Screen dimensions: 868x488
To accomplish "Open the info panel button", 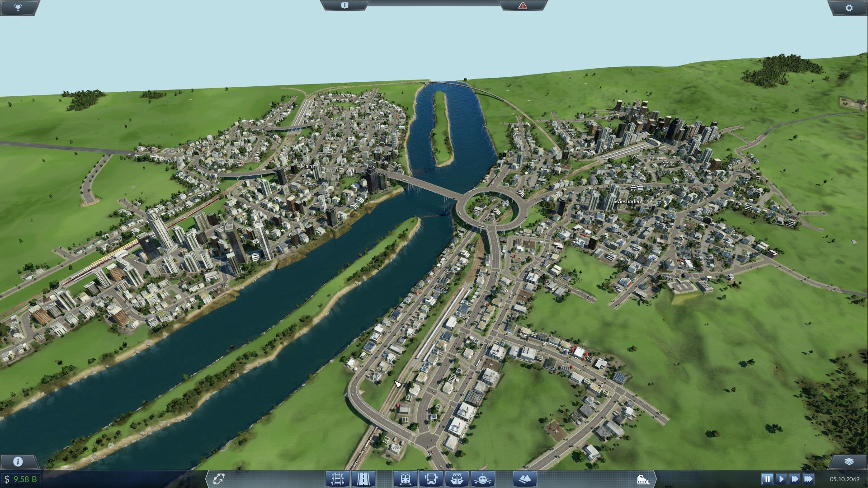I will click(x=18, y=461).
